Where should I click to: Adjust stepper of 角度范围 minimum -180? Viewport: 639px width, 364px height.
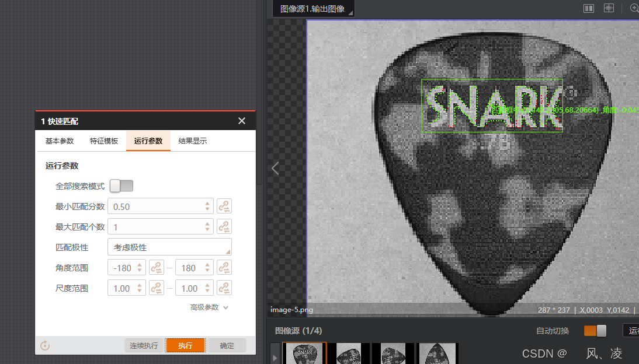[140, 268]
